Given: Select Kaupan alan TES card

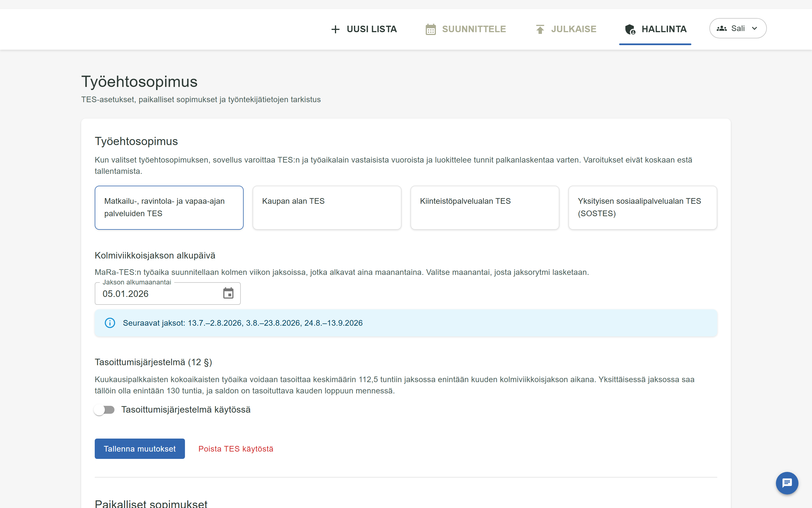Looking at the screenshot, I should [x=327, y=208].
